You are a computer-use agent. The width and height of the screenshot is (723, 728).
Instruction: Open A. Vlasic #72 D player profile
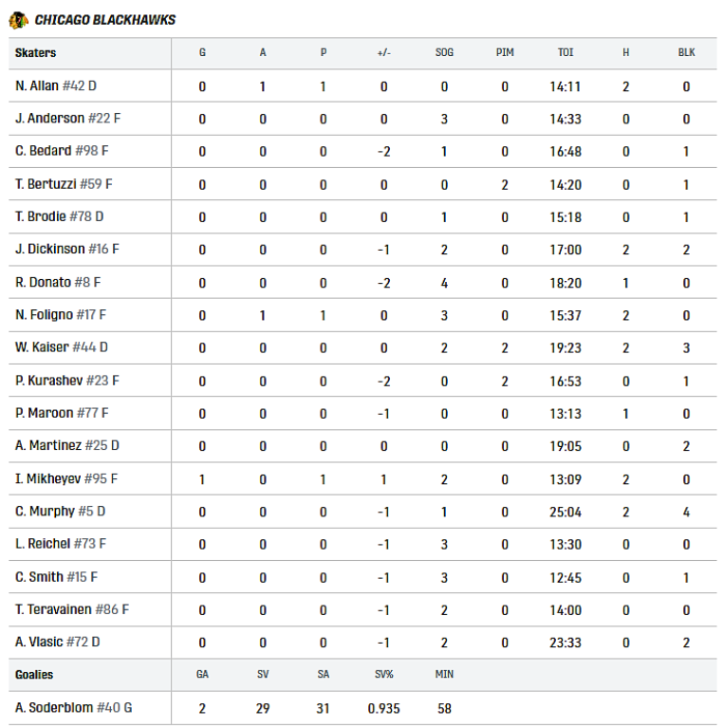(58, 642)
